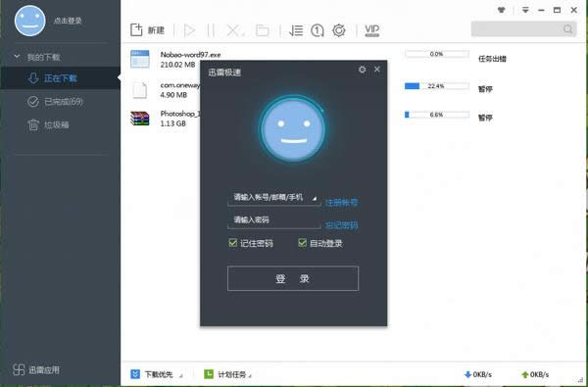588x387 pixels.
Task: Expand the account history dropdown arrow
Action: [x=315, y=198]
